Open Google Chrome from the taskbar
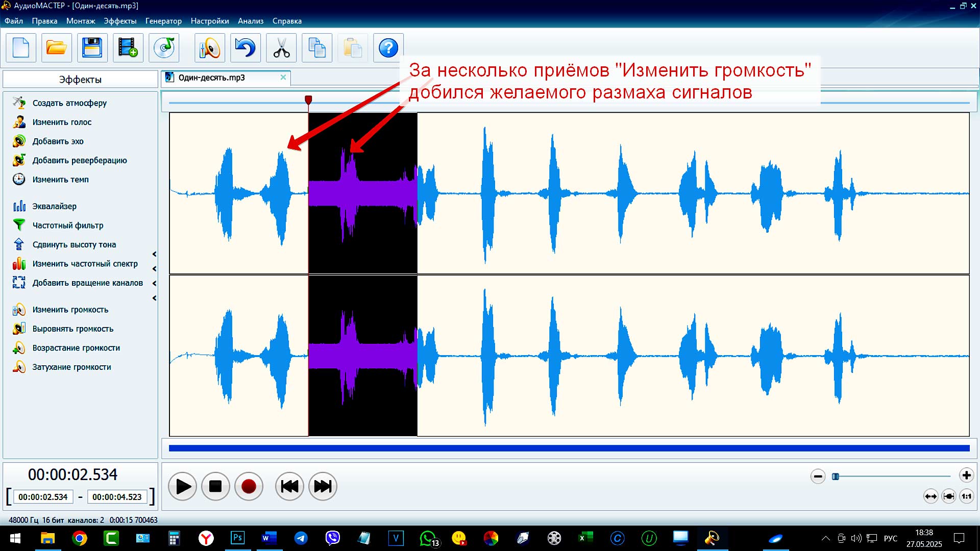The height and width of the screenshot is (551, 980). click(80, 538)
